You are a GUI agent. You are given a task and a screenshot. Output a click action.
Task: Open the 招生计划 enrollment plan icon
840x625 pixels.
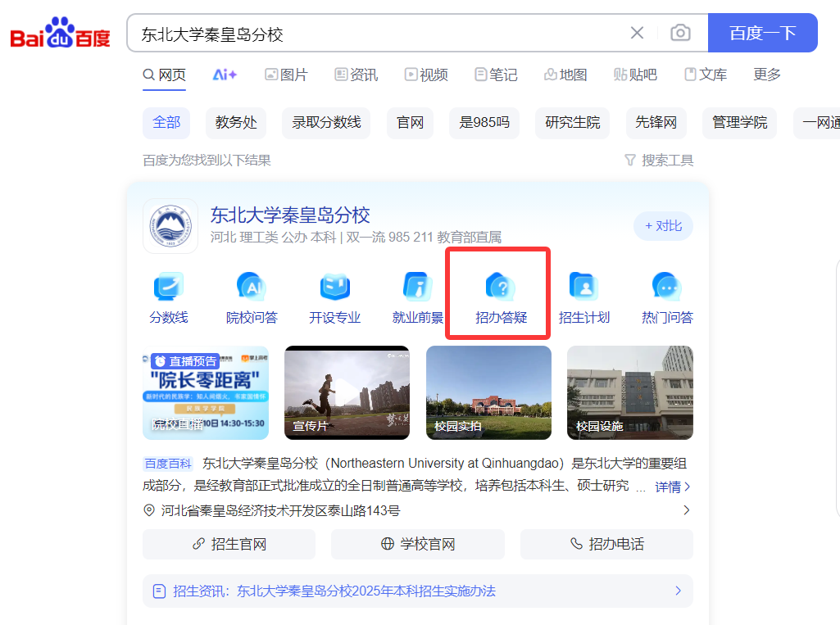[x=583, y=288]
